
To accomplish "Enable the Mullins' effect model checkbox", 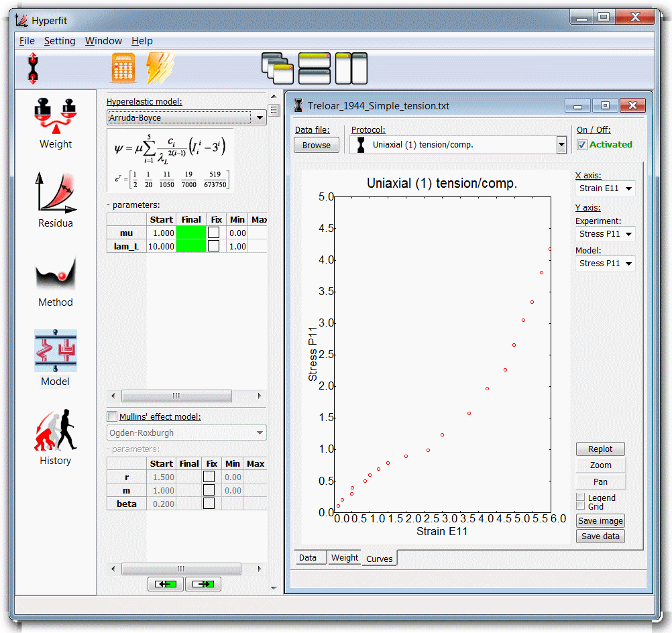I will coord(112,416).
